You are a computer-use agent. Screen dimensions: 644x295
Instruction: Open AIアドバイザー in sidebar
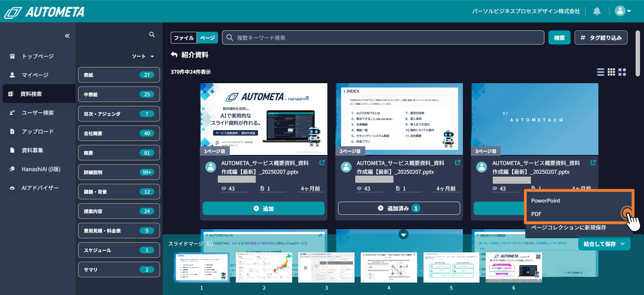(x=38, y=188)
